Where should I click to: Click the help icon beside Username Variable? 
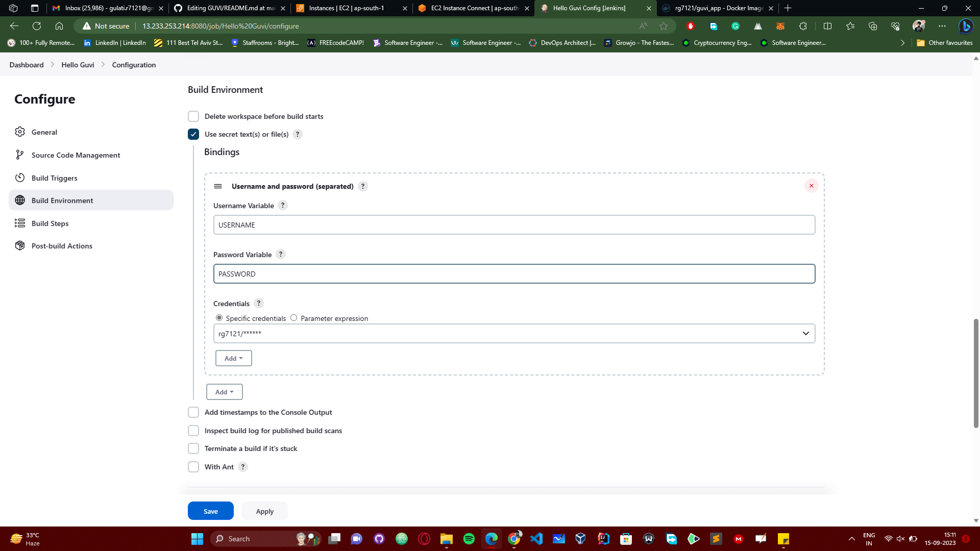coord(283,205)
